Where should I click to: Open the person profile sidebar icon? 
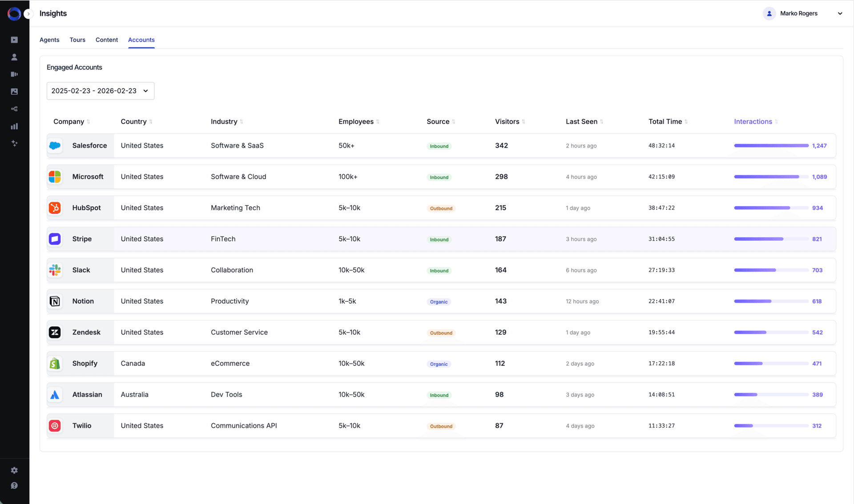coord(14,57)
